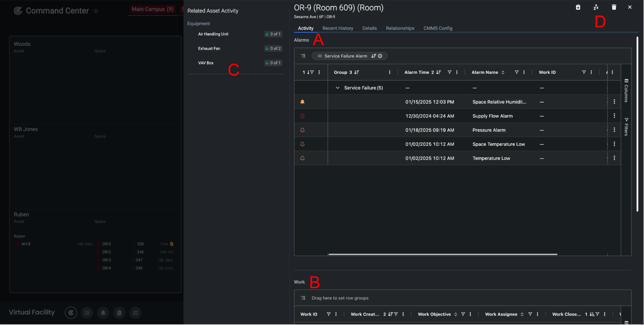Toggle the Filters side panel

(626, 127)
